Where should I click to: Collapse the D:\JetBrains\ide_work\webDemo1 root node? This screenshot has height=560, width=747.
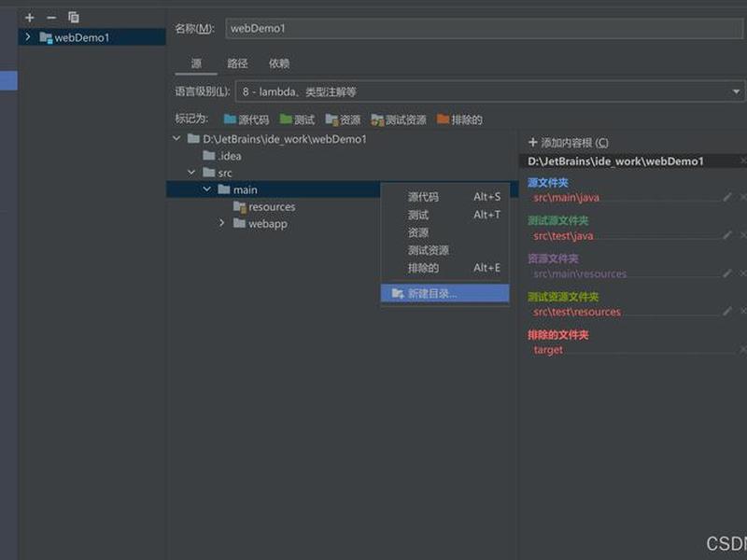pos(176,138)
